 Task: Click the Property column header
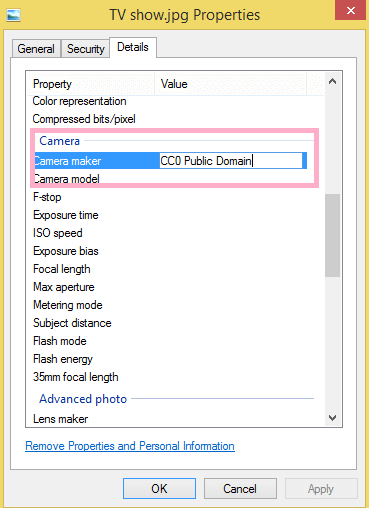pos(90,84)
